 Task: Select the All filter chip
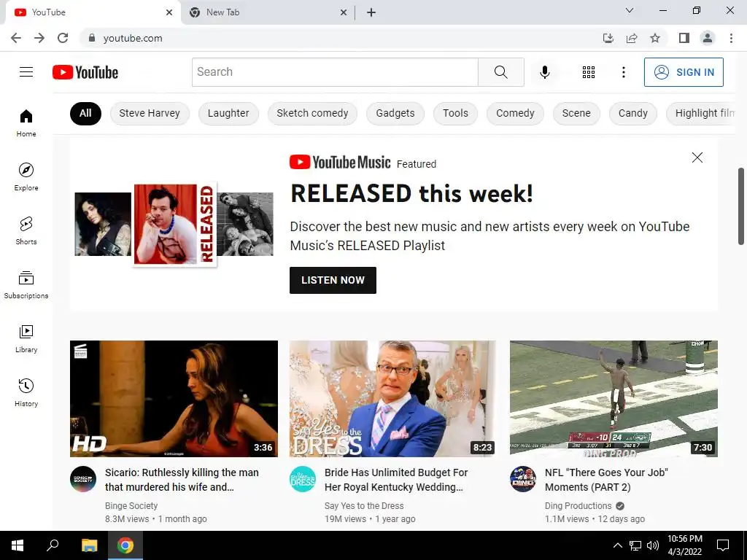(85, 113)
